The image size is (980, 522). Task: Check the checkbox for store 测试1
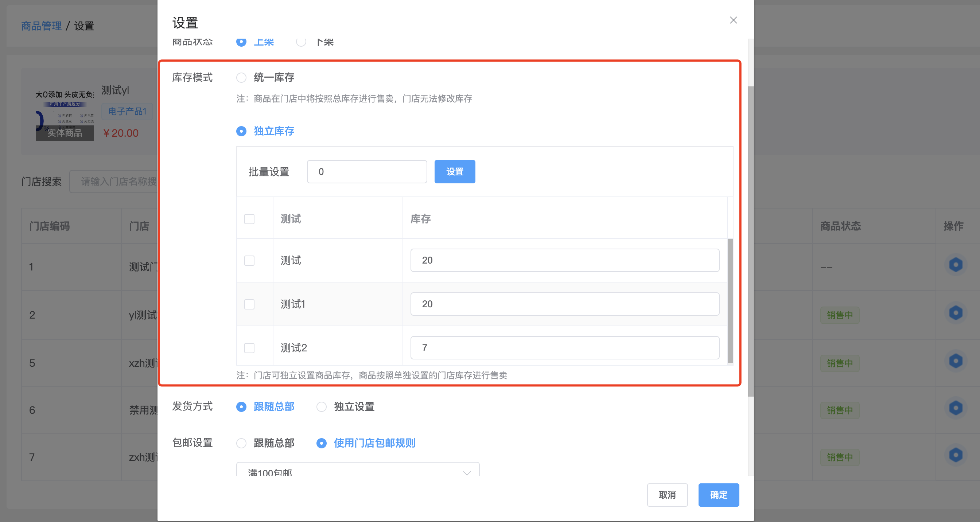coord(249,304)
